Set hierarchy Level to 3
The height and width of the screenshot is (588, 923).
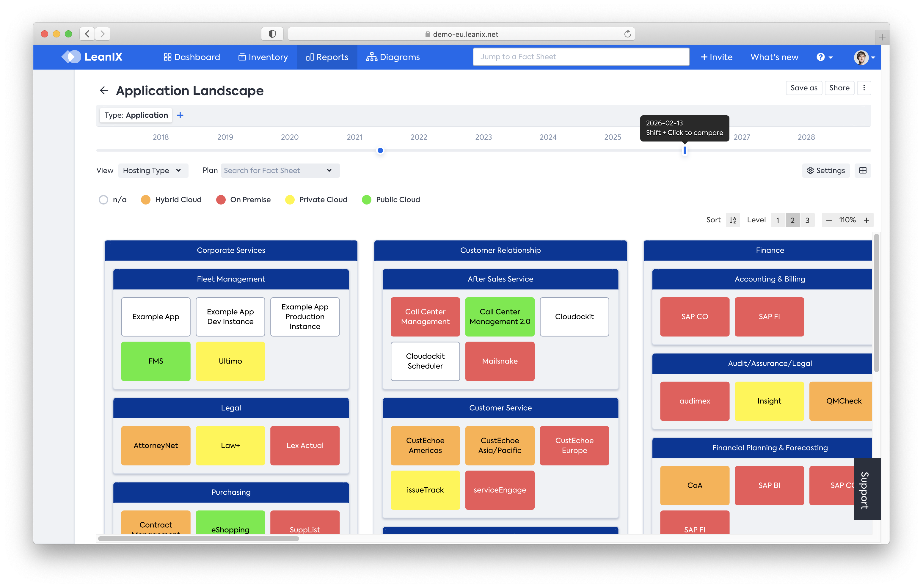807,220
